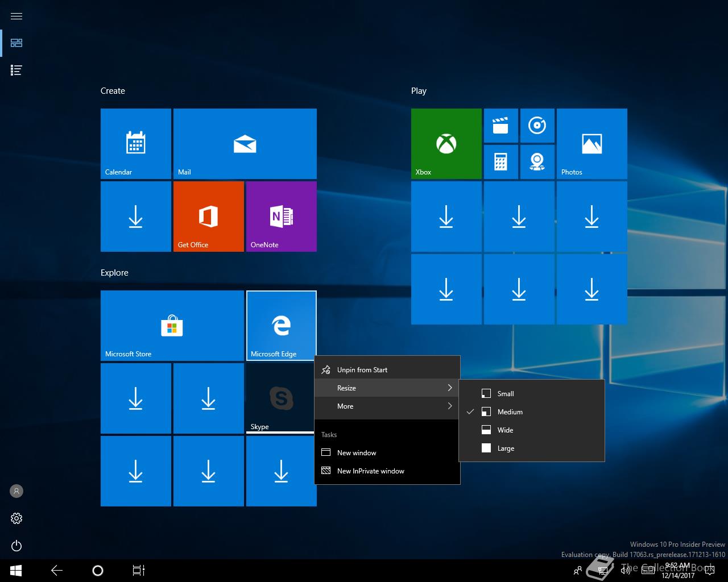Open the Groove Music disc tile

[x=537, y=126]
